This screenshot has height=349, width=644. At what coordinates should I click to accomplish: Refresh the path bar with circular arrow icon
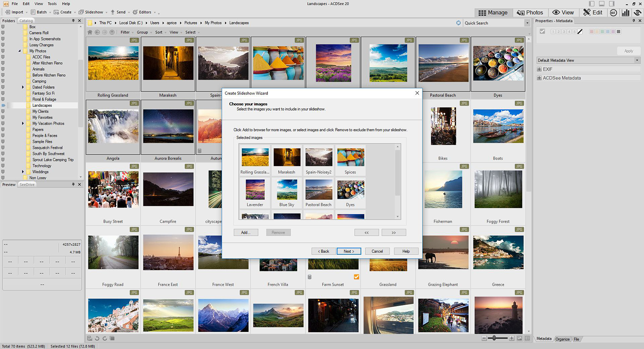pyautogui.click(x=459, y=23)
